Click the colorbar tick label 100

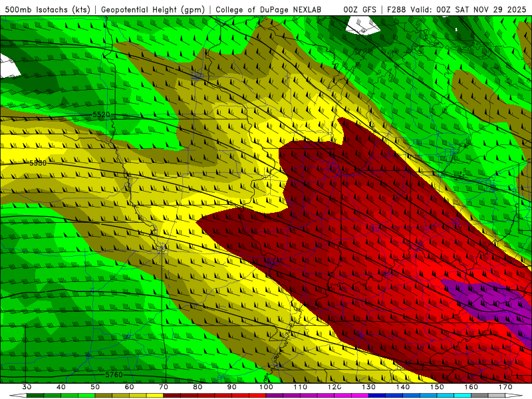[x=267, y=387]
